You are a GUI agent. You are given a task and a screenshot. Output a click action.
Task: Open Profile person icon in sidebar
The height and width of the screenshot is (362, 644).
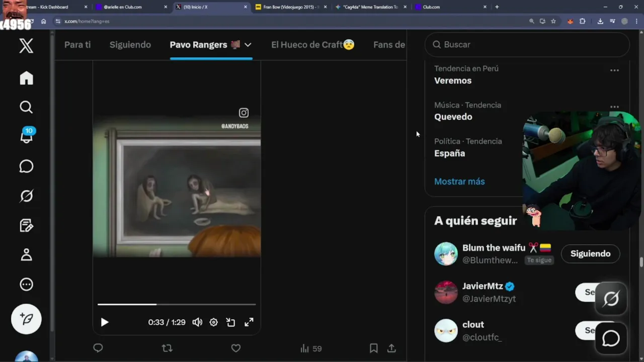26,255
